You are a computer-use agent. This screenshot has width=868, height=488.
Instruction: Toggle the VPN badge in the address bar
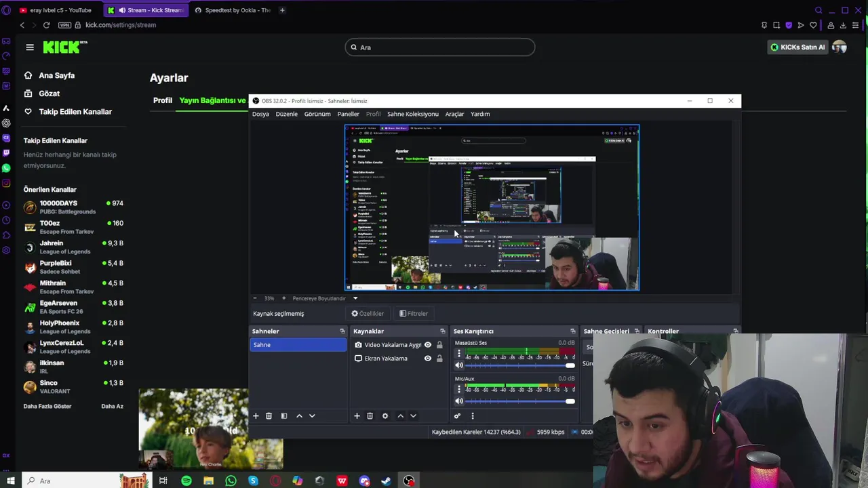tap(64, 25)
